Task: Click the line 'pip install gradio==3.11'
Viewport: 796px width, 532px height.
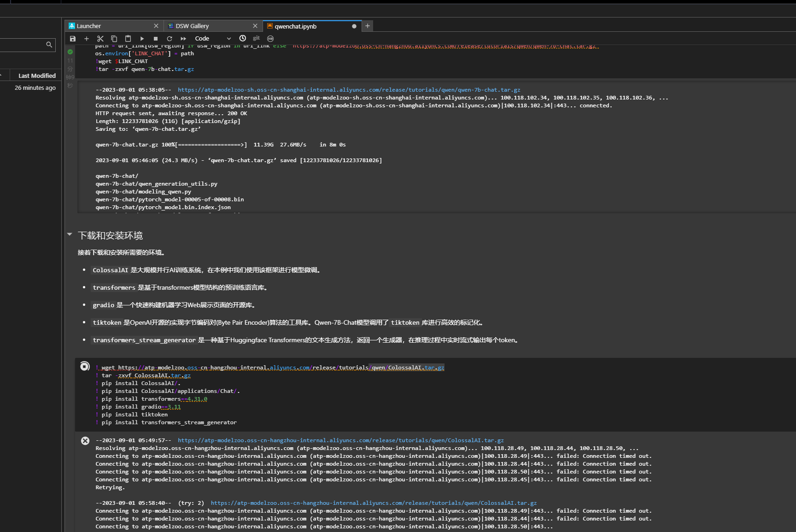Action: (x=138, y=407)
